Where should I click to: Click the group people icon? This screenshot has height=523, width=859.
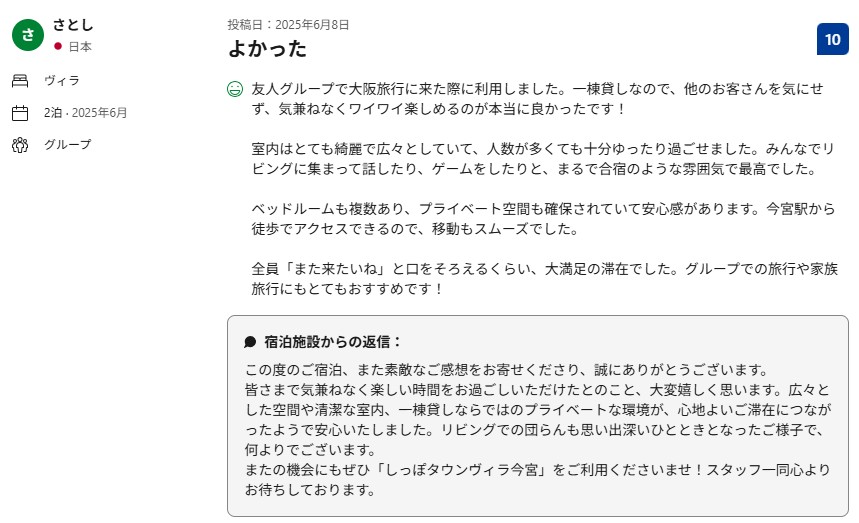(20, 145)
